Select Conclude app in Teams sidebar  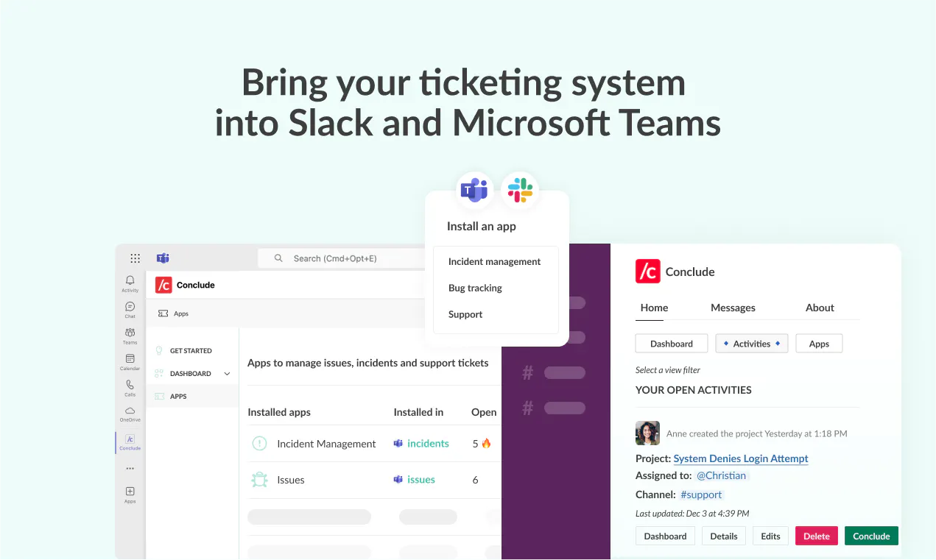130,442
